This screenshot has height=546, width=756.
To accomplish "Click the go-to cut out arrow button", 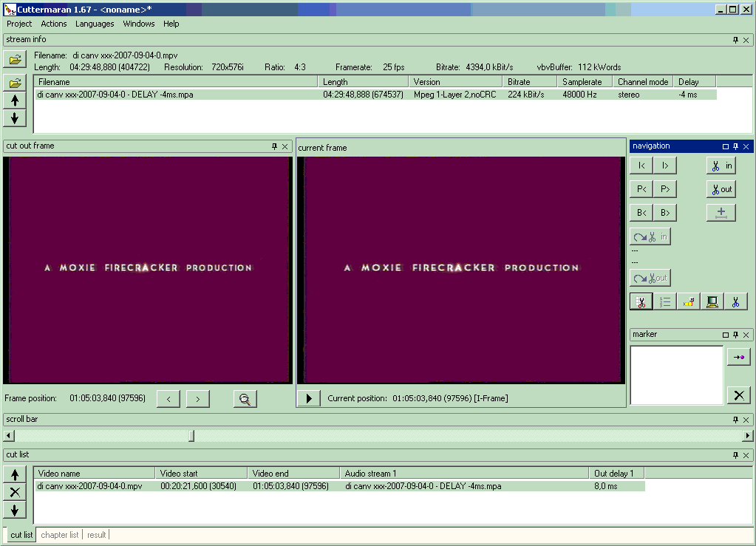I will pyautogui.click(x=650, y=278).
